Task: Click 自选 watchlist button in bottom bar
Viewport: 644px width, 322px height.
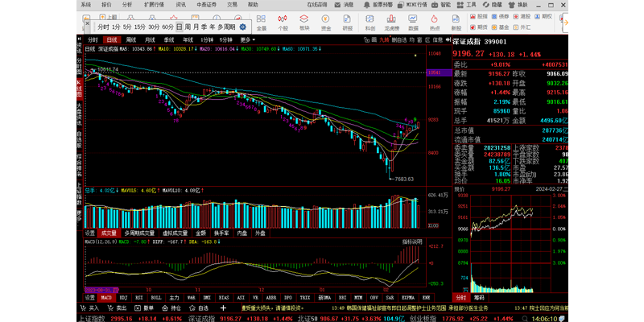Action: 199,308
